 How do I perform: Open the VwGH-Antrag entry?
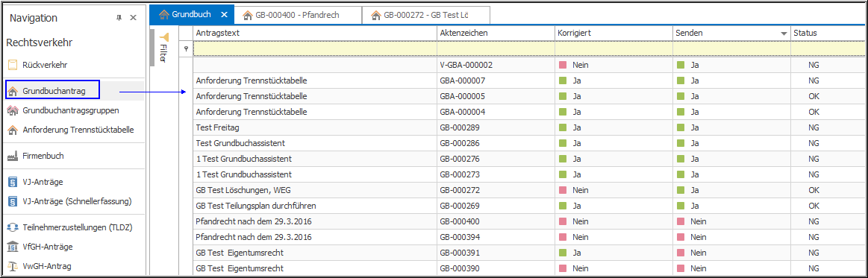coord(46,266)
